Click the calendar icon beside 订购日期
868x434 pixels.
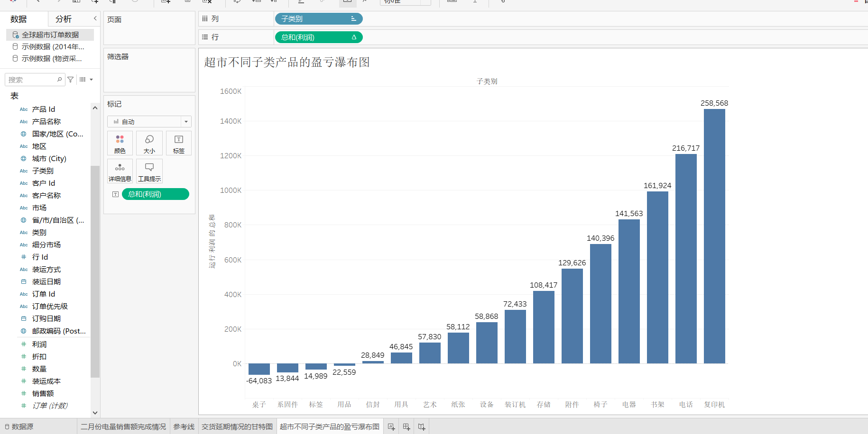point(24,318)
